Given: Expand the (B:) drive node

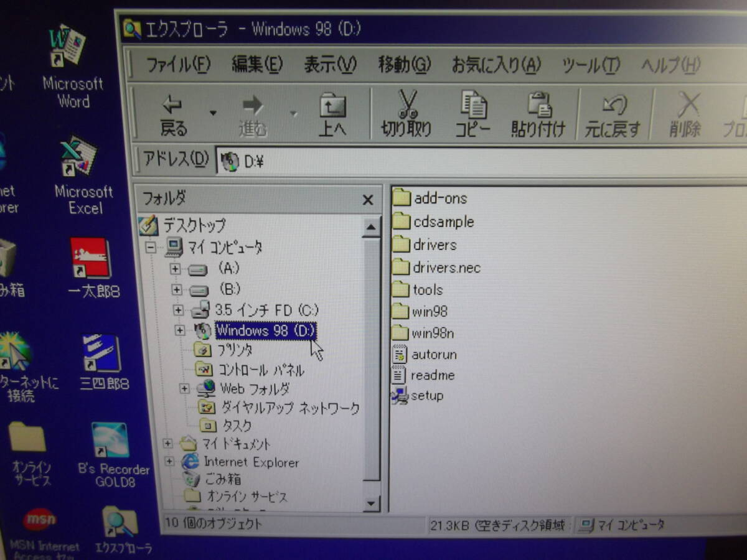Looking at the screenshot, I should point(177,289).
